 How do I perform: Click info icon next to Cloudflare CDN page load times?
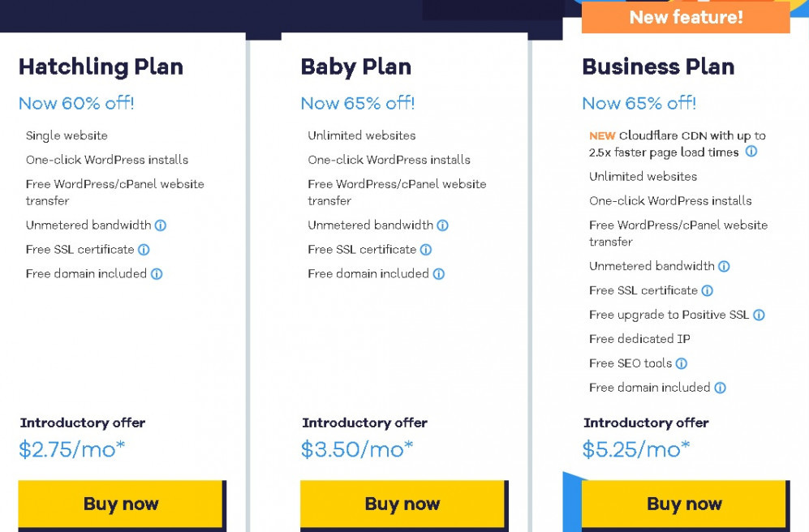tap(751, 151)
